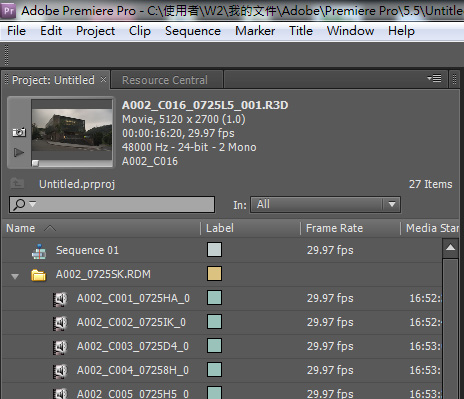Click the A002_C002_0725IK_0 label swatch
This screenshot has width=464, height=399.
(214, 322)
